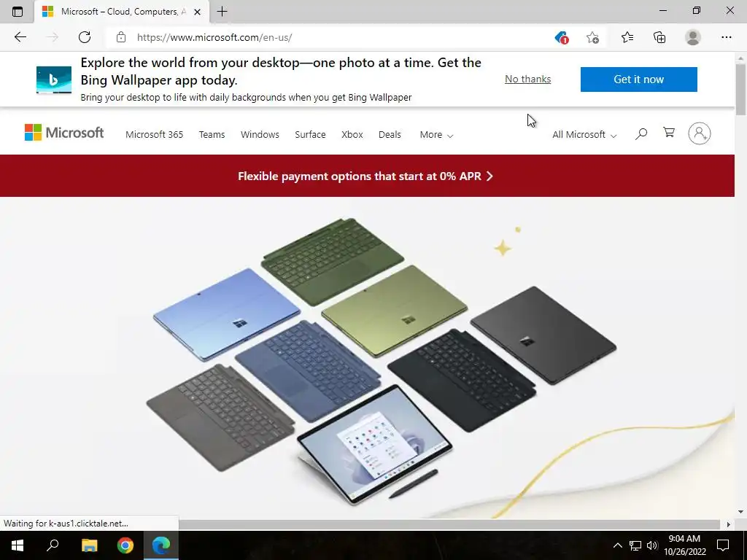Open the notification center icon

pos(723,545)
